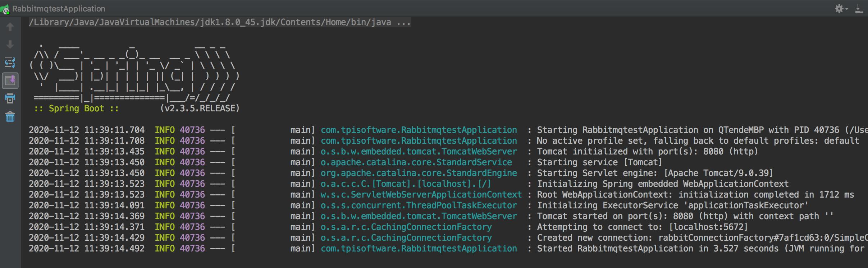
Task: Toggle Scroll to the End button
Action: point(10,80)
